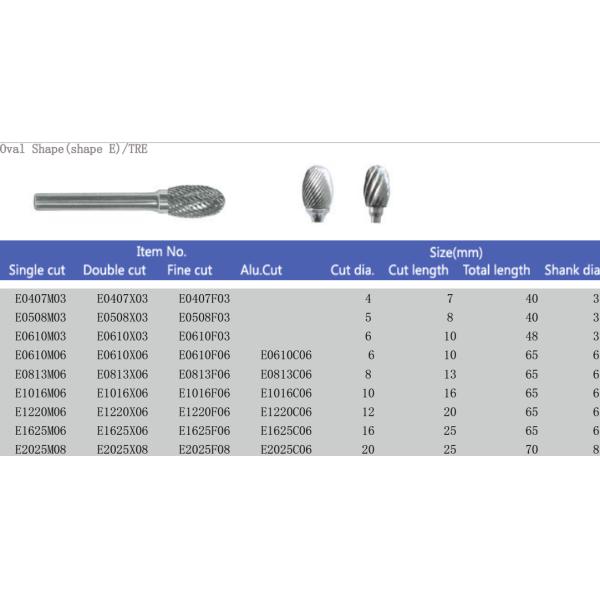Click the Total length column header
The width and height of the screenshot is (600, 600).
(x=496, y=270)
